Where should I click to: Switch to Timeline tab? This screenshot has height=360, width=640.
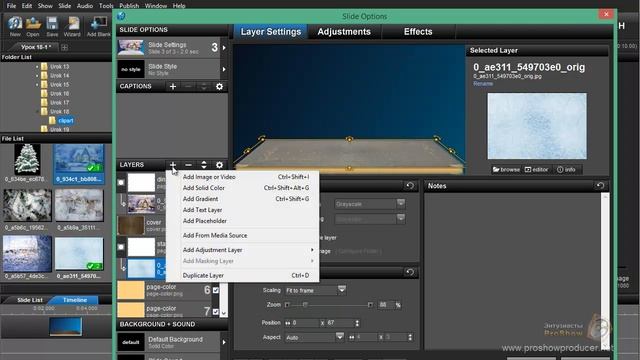(x=75, y=300)
